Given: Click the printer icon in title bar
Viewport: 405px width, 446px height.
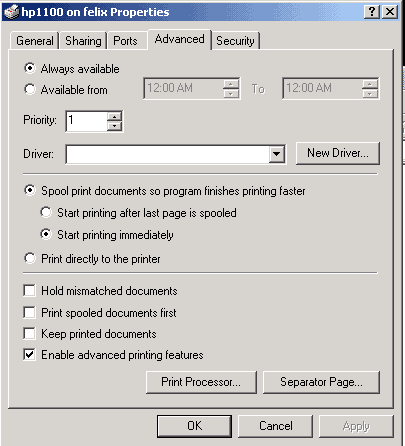Looking at the screenshot, I should (11, 11).
